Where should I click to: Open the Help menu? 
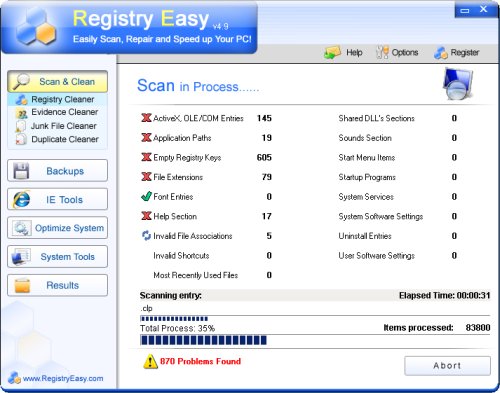[x=354, y=53]
